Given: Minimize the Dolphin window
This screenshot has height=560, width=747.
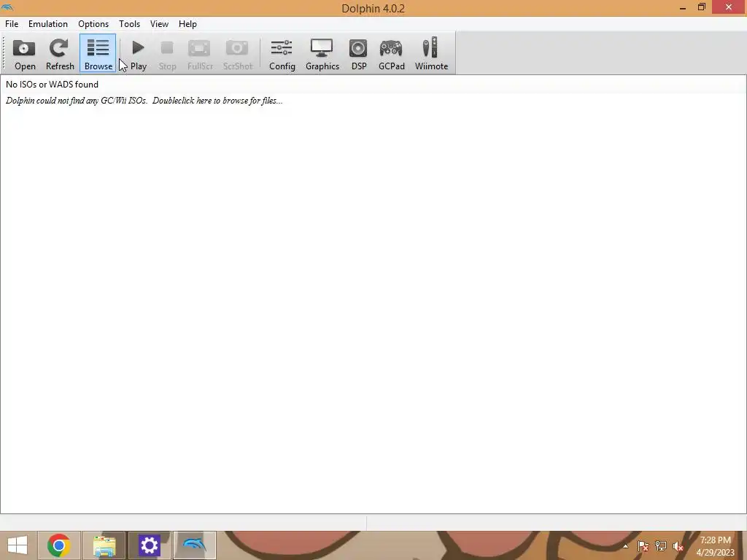Looking at the screenshot, I should 683,7.
